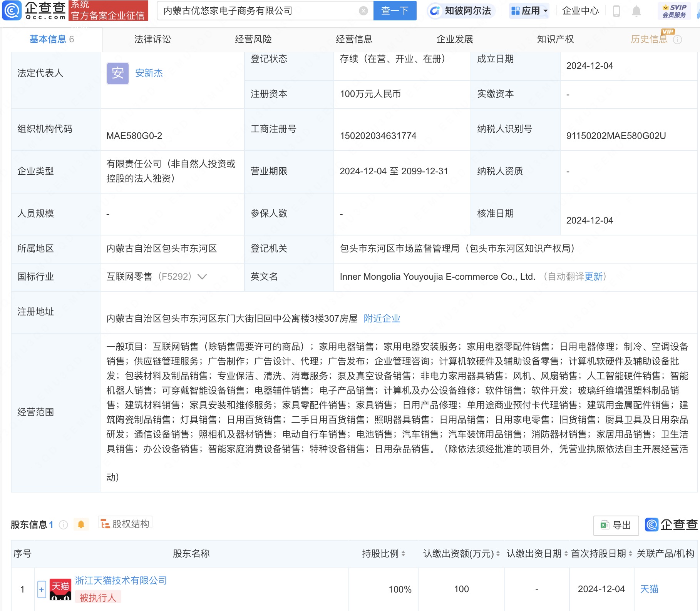Open the 附近企业 link
Image resolution: width=700 pixels, height=611 pixels.
[x=382, y=319]
